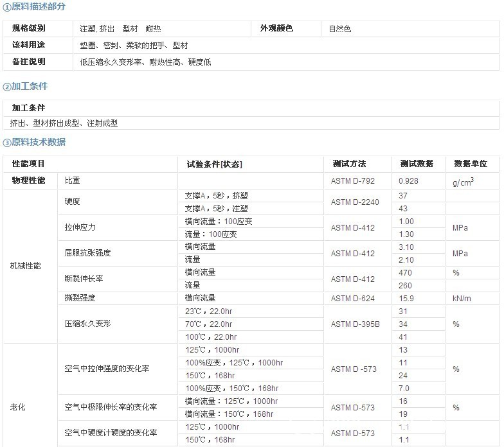The width and height of the screenshot is (504, 447).
Task: Click the circled 3 icon before 原料技术数据
Action: pos(7,143)
